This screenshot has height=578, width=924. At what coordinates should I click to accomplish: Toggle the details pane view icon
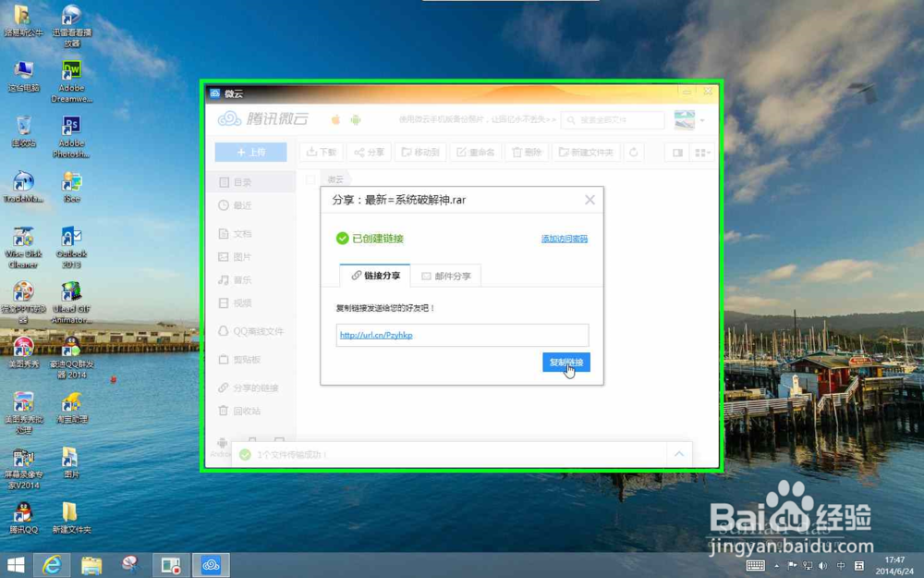[x=677, y=152]
